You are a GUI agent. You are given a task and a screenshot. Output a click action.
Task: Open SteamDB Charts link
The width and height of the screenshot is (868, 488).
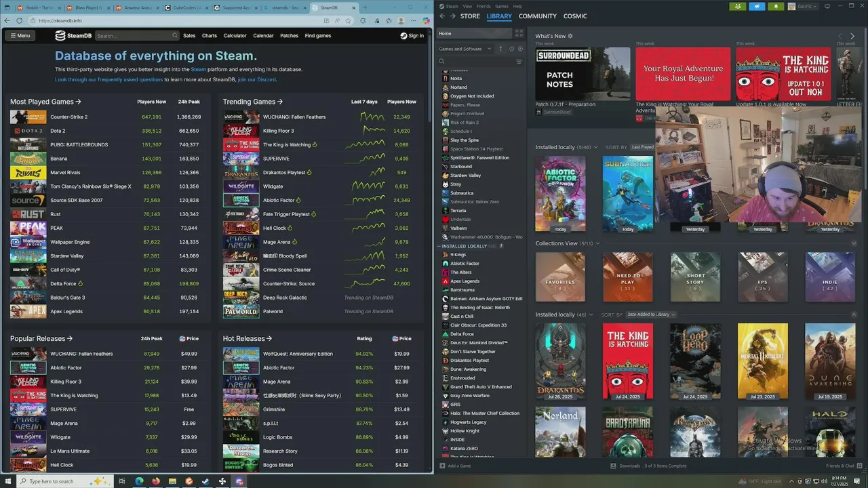tap(210, 35)
